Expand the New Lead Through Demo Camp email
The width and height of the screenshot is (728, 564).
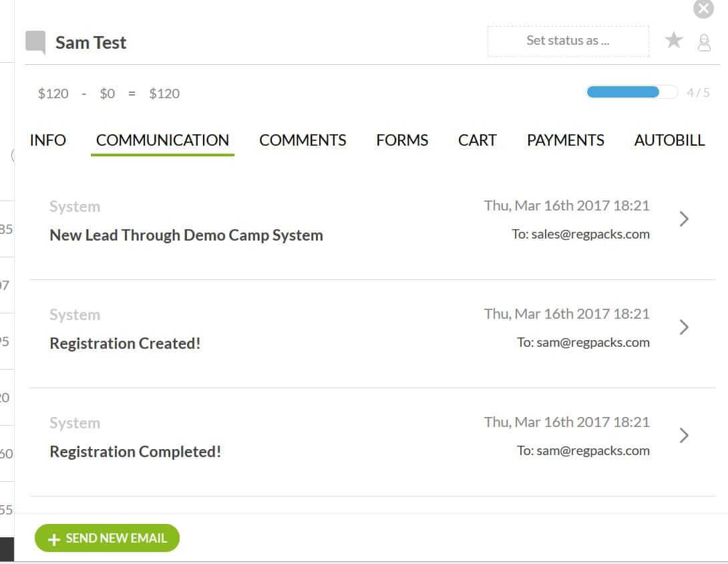click(683, 219)
